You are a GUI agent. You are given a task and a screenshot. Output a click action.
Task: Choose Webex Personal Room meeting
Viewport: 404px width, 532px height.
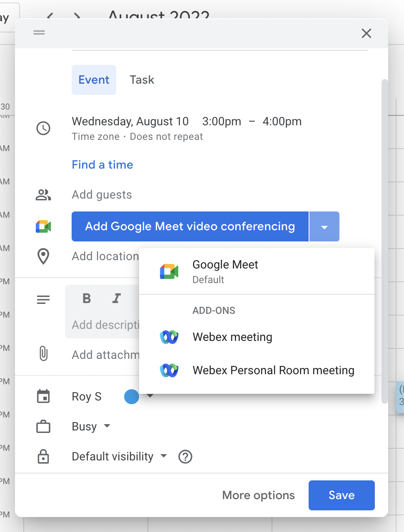(x=257, y=370)
